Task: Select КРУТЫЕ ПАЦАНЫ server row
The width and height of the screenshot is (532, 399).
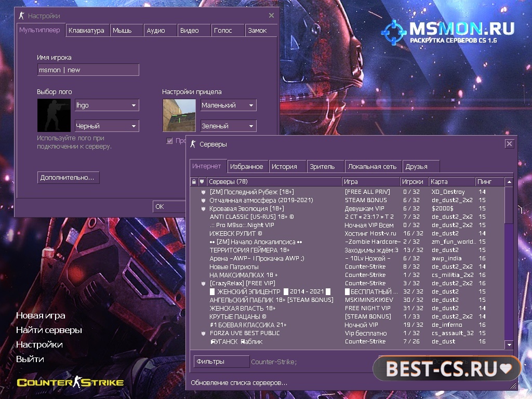Action: [x=347, y=316]
